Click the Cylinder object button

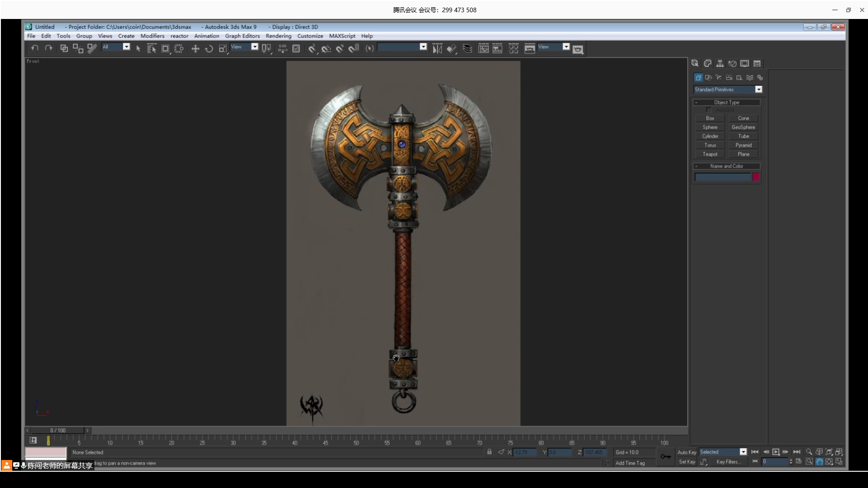click(710, 136)
